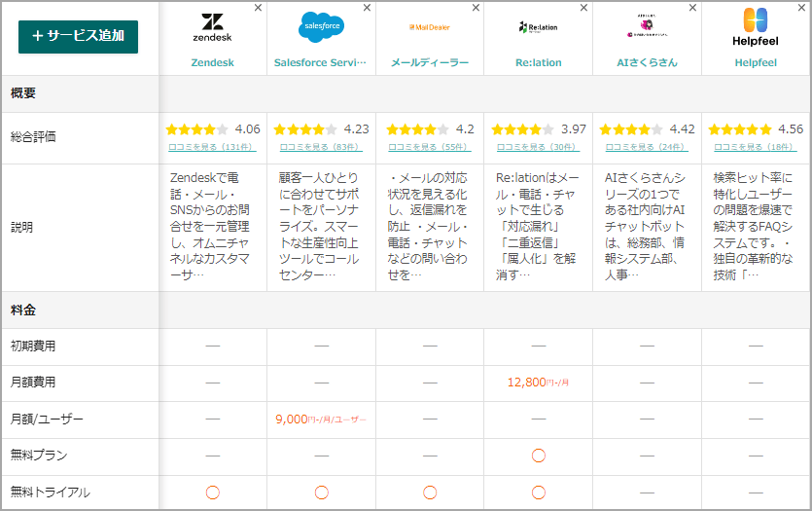The image size is (812, 511).
Task: Remove AIさくらさん column from comparison
Action: (x=693, y=8)
